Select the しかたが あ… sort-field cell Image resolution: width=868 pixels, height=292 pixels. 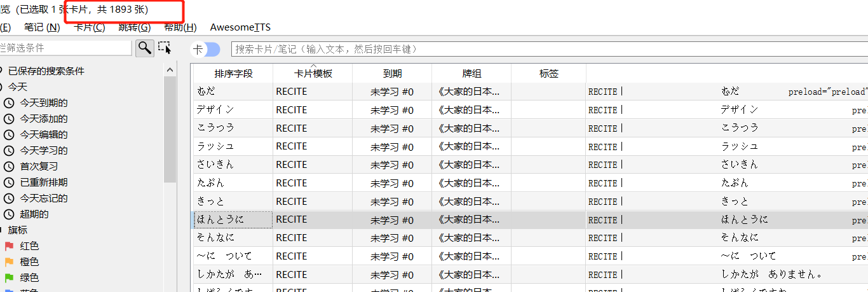click(x=233, y=275)
